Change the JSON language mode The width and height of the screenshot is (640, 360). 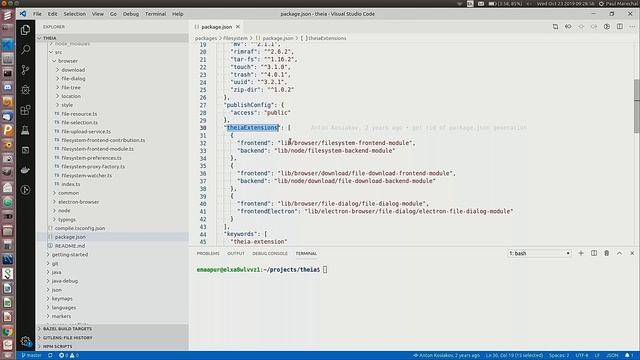[x=612, y=356]
